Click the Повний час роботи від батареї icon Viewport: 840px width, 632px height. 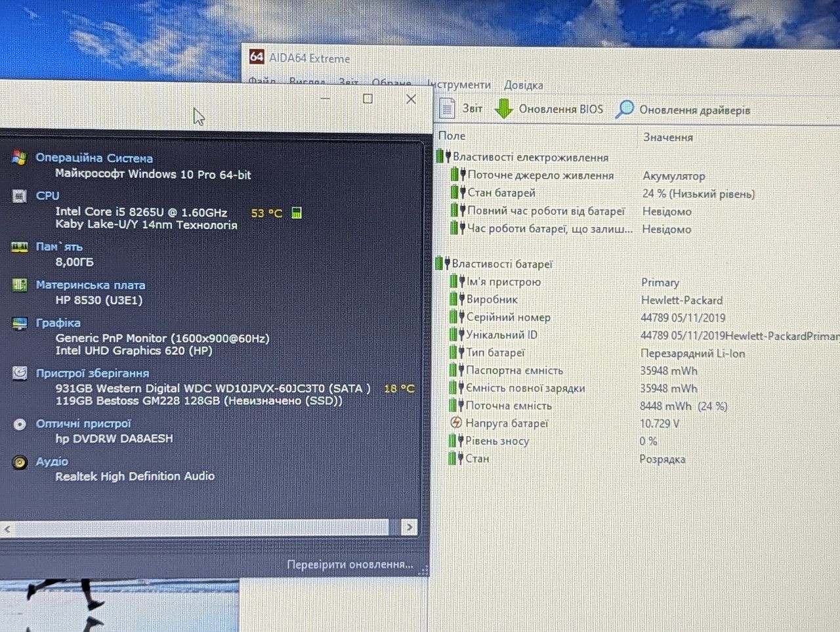458,211
